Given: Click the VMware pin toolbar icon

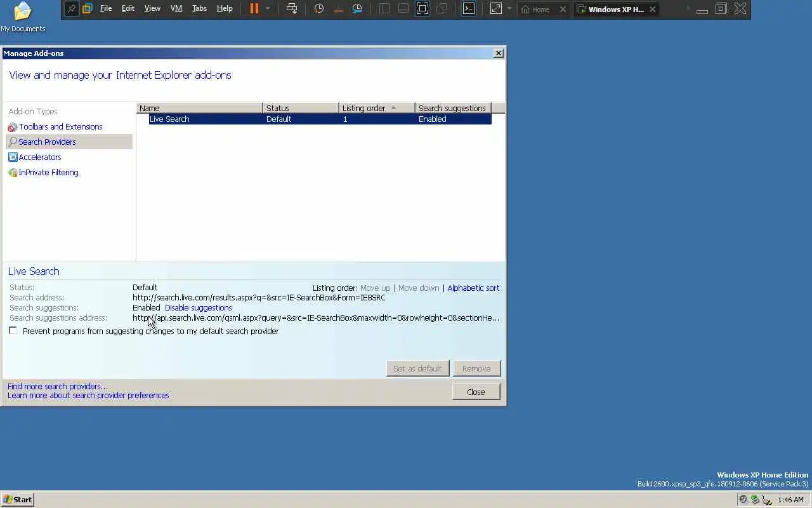Looking at the screenshot, I should (72, 9).
